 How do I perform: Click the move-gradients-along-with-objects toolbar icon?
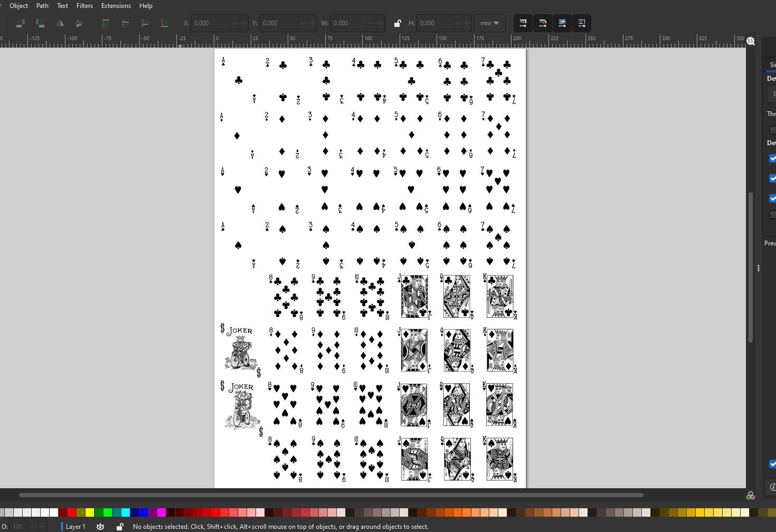pos(562,23)
